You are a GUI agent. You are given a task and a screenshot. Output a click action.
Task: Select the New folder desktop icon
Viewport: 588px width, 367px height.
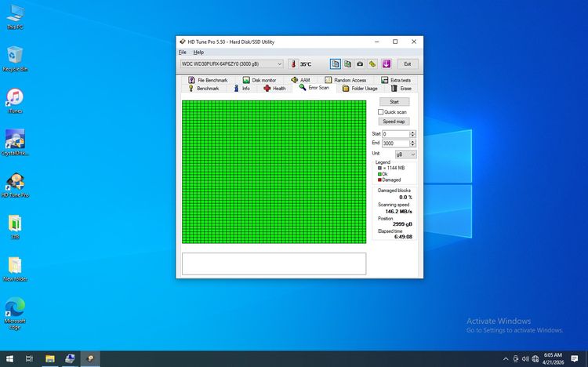(x=15, y=269)
